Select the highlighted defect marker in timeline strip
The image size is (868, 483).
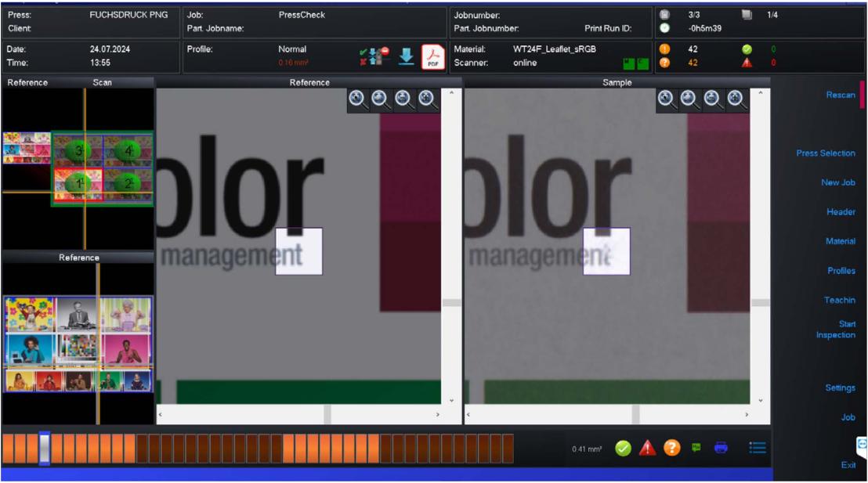click(x=45, y=449)
